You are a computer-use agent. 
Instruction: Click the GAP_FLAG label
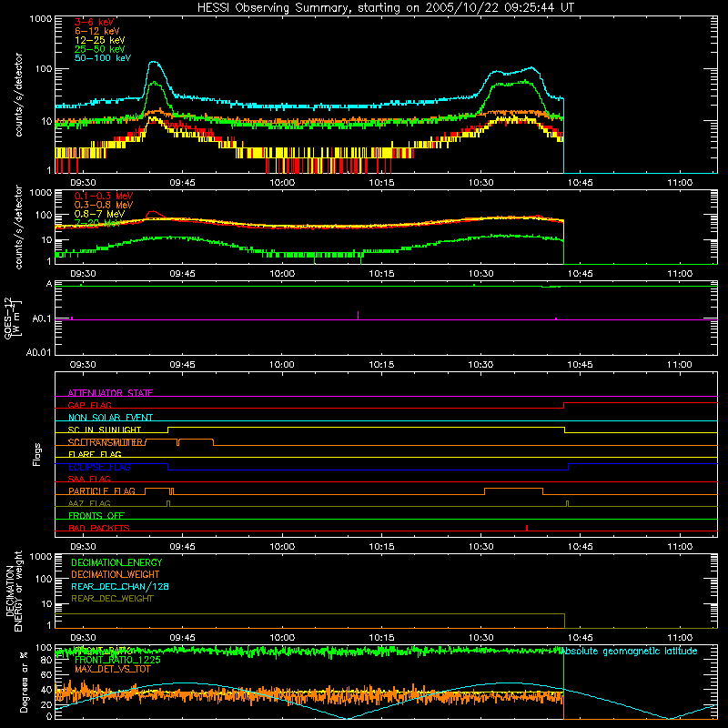89,405
